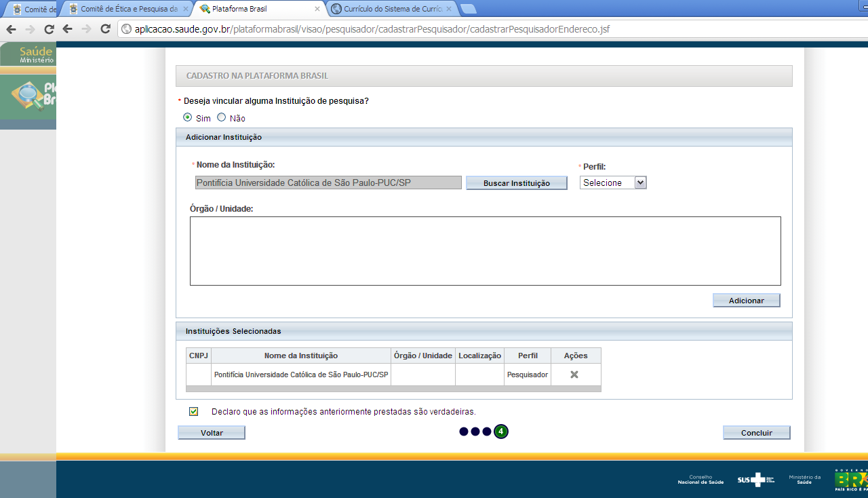Remove the Pontifícia Universidade row with X icon
The image size is (868, 498).
coord(574,375)
